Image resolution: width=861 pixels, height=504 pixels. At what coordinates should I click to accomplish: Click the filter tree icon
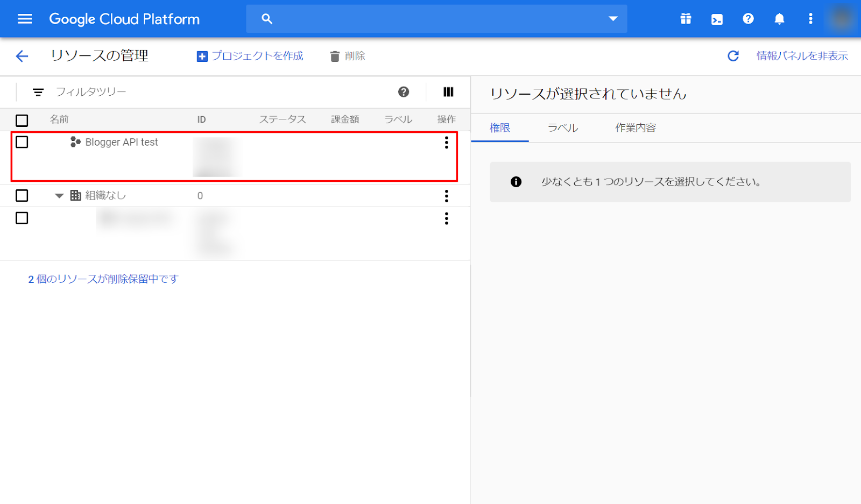coord(38,92)
